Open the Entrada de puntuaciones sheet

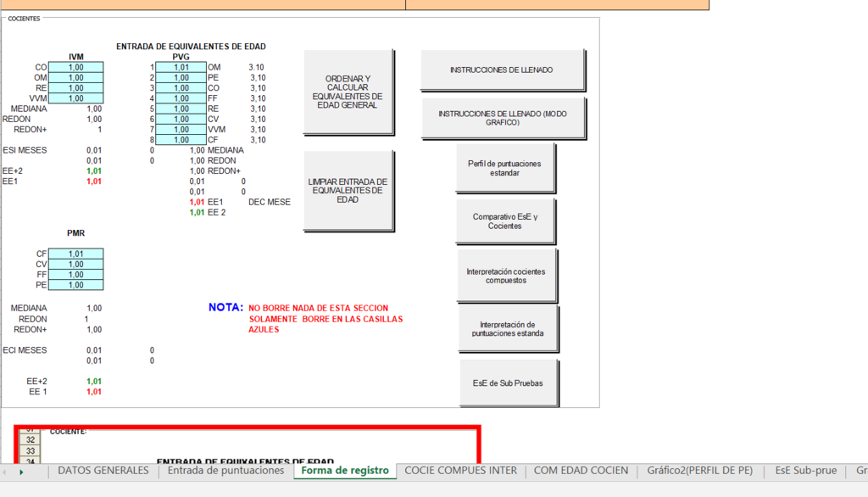(227, 470)
